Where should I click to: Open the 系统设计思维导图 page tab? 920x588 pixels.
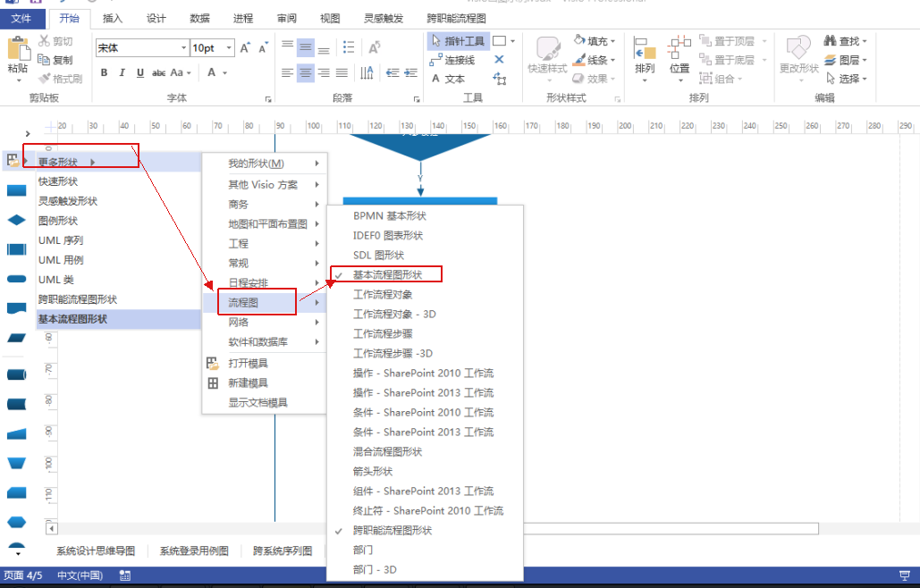pos(96,551)
